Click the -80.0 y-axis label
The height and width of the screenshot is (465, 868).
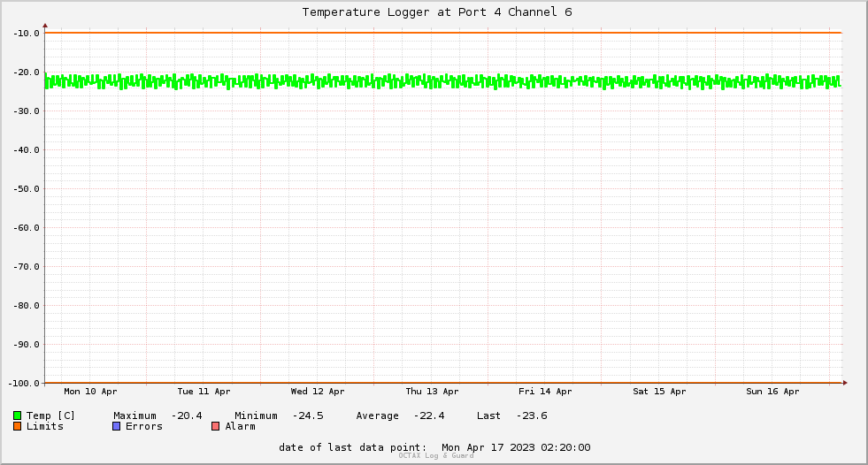(27, 306)
